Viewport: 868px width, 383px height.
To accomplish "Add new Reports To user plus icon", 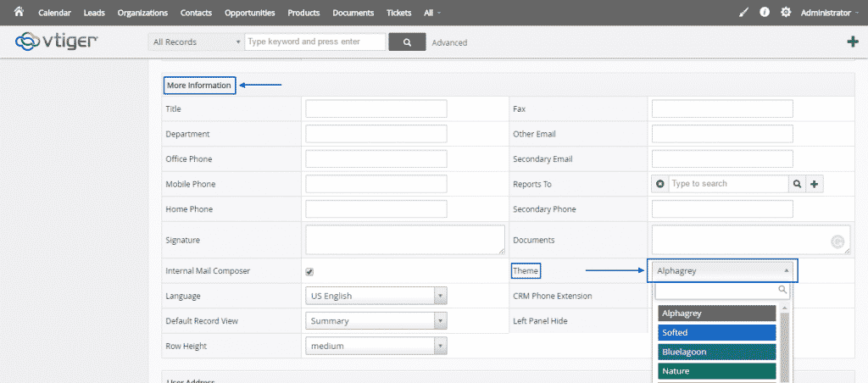I will click(815, 184).
